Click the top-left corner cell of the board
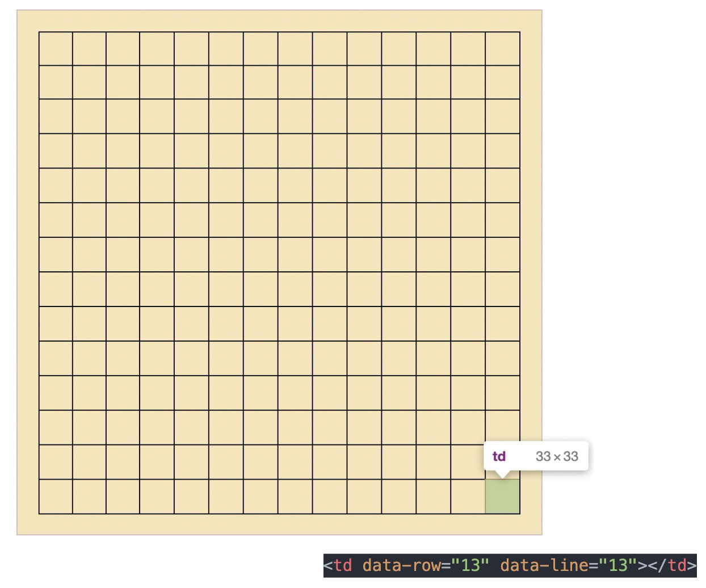Viewport: 706px width, 588px height. [x=56, y=49]
